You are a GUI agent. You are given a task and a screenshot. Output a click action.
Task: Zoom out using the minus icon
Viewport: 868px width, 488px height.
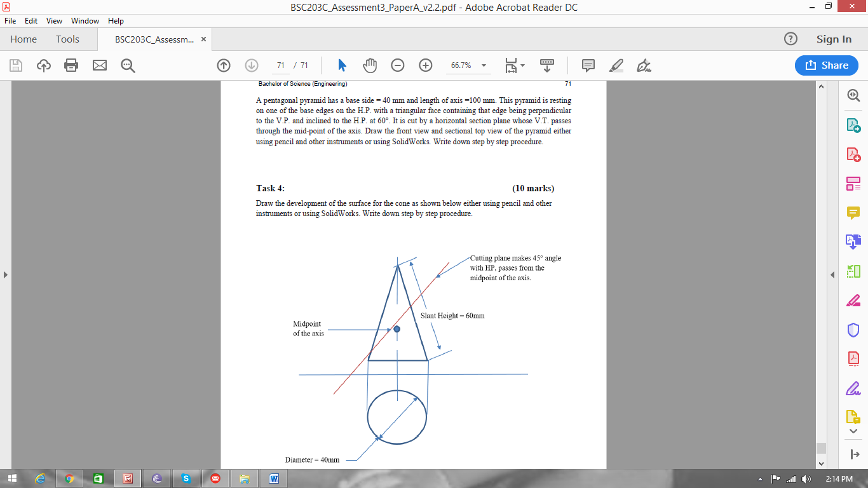[398, 65]
